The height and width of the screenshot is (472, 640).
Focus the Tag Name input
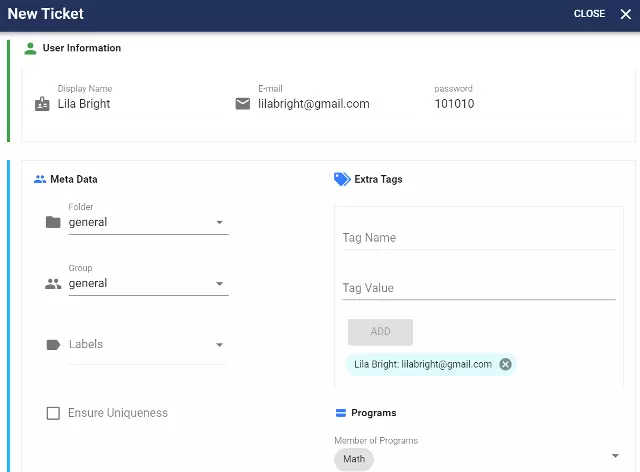[479, 238]
